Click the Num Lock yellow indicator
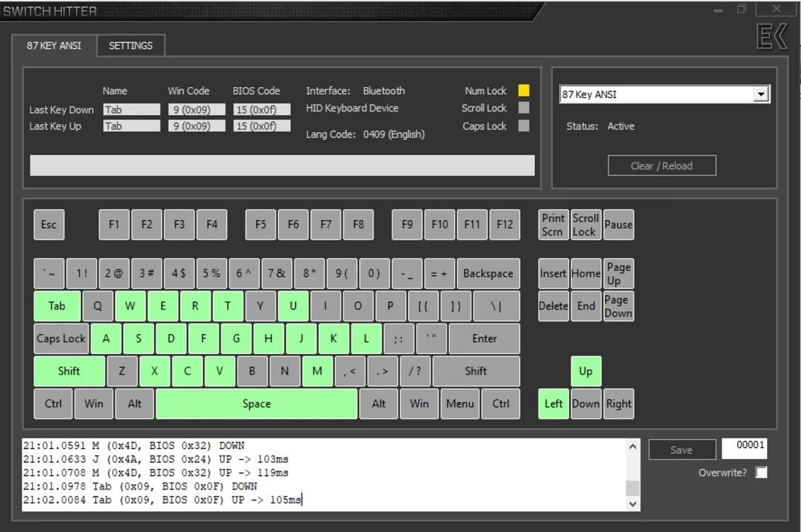The image size is (801, 532). (524, 90)
